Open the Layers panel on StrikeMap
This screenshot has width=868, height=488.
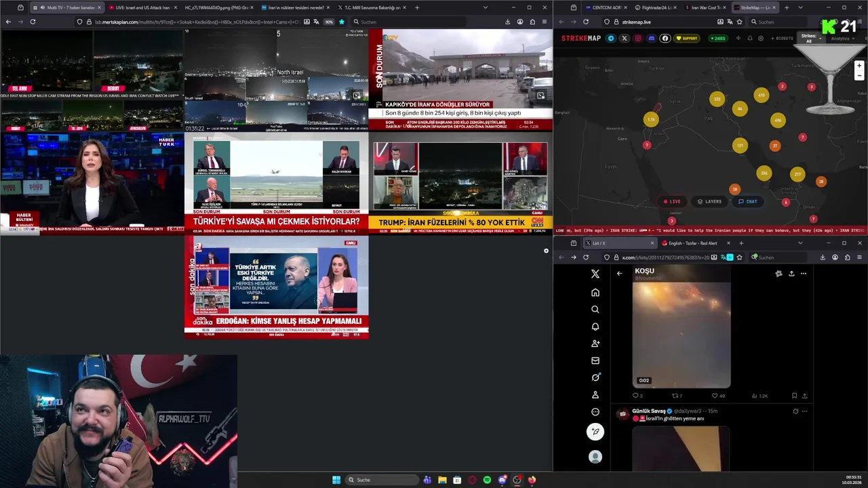(709, 201)
